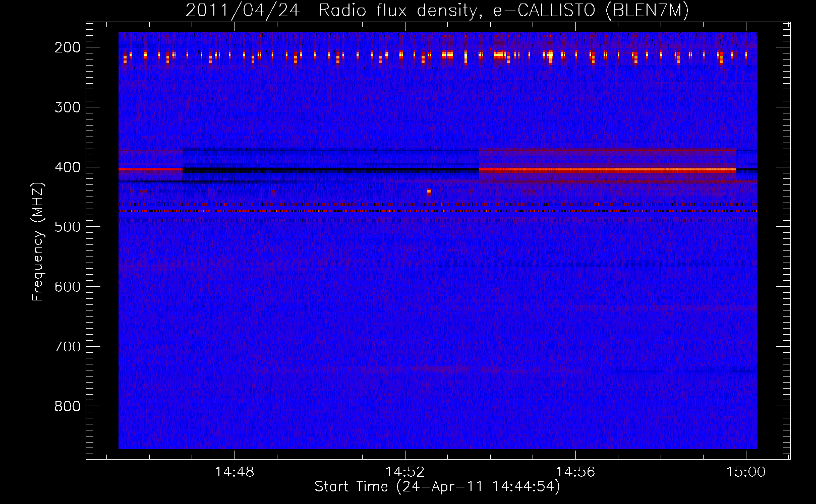
Task: Click the 200 frequency tick label
Action: pyautogui.click(x=67, y=47)
